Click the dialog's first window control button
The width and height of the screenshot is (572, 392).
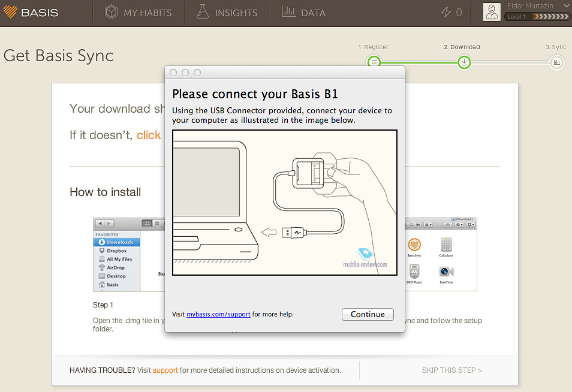(173, 73)
